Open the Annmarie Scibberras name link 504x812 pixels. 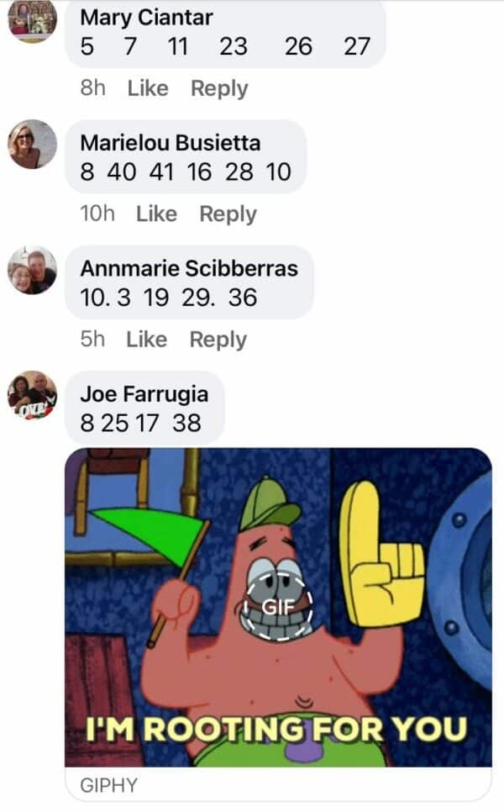(189, 268)
